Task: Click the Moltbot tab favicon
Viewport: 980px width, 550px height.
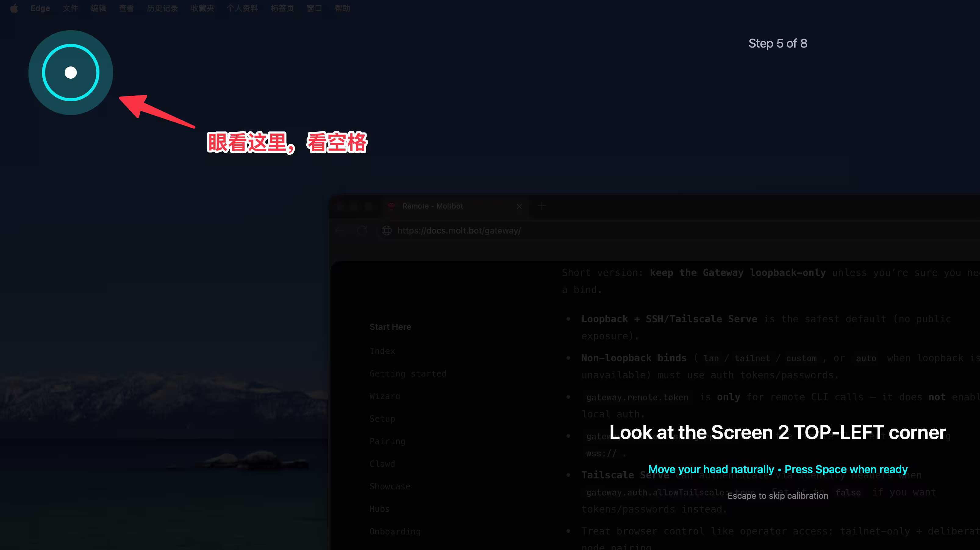Action: pos(391,206)
